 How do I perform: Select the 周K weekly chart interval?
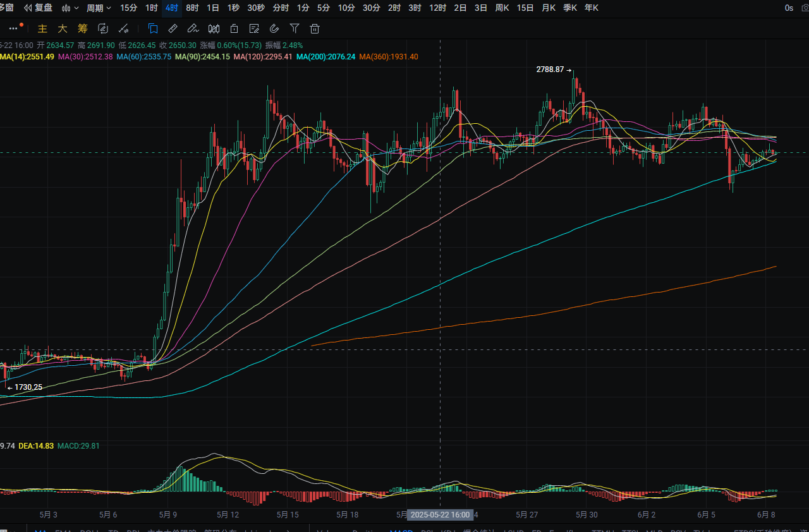tap(502, 8)
